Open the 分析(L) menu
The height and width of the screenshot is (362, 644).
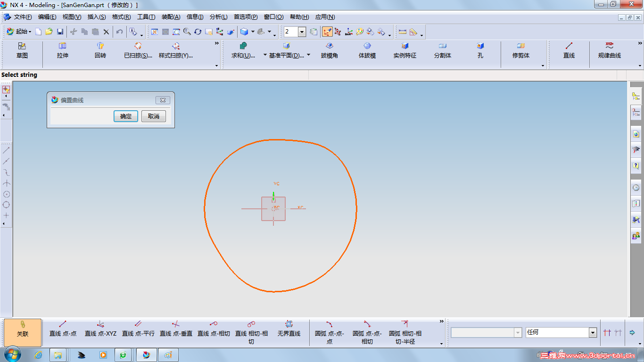[x=218, y=17]
